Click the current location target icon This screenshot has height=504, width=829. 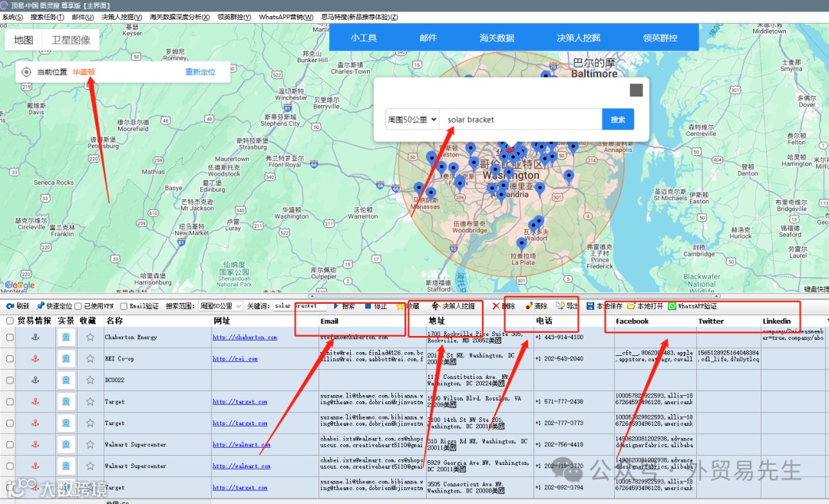click(26, 72)
